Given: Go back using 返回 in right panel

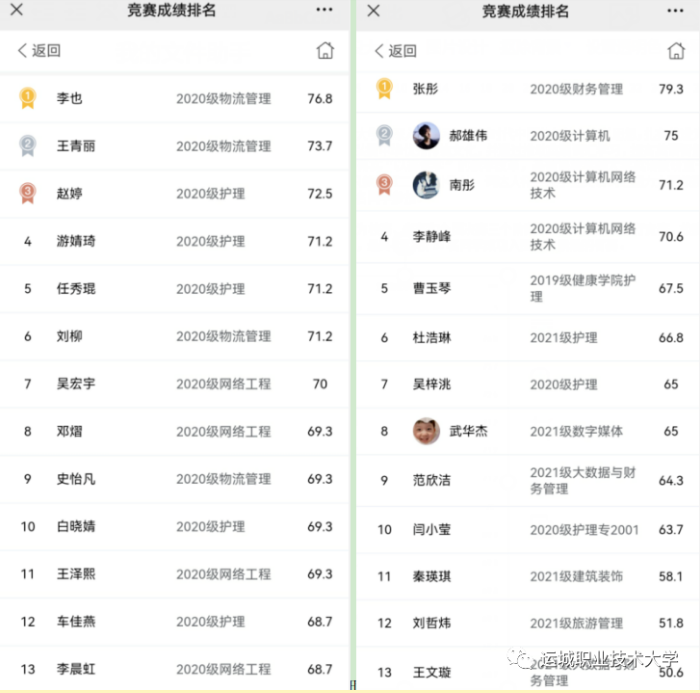Looking at the screenshot, I should tap(396, 51).
